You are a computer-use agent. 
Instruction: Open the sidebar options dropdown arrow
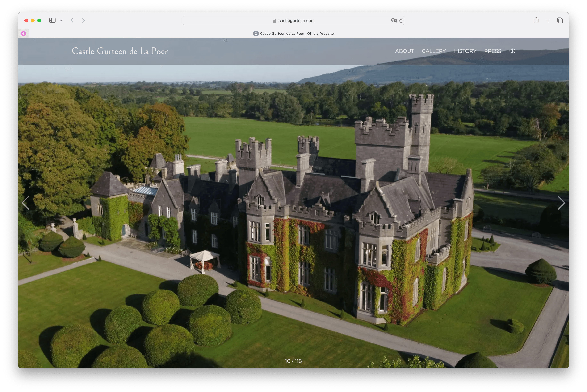pos(61,20)
